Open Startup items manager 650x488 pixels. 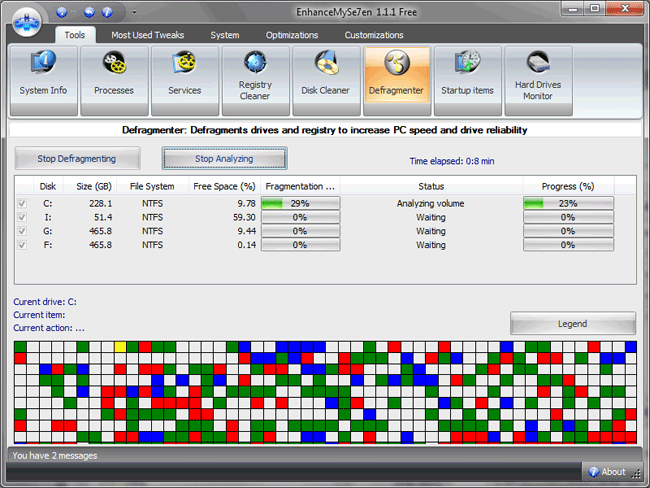(x=468, y=80)
